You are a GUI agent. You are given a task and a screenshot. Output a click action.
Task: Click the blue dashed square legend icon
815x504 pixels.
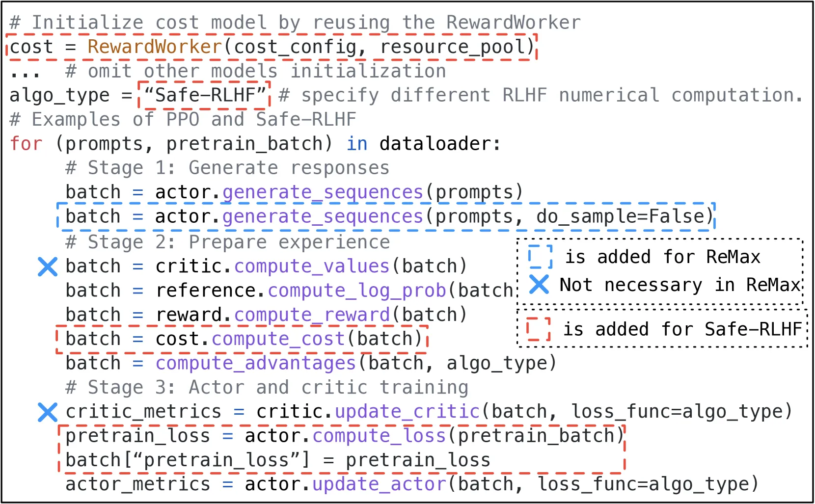pos(540,257)
